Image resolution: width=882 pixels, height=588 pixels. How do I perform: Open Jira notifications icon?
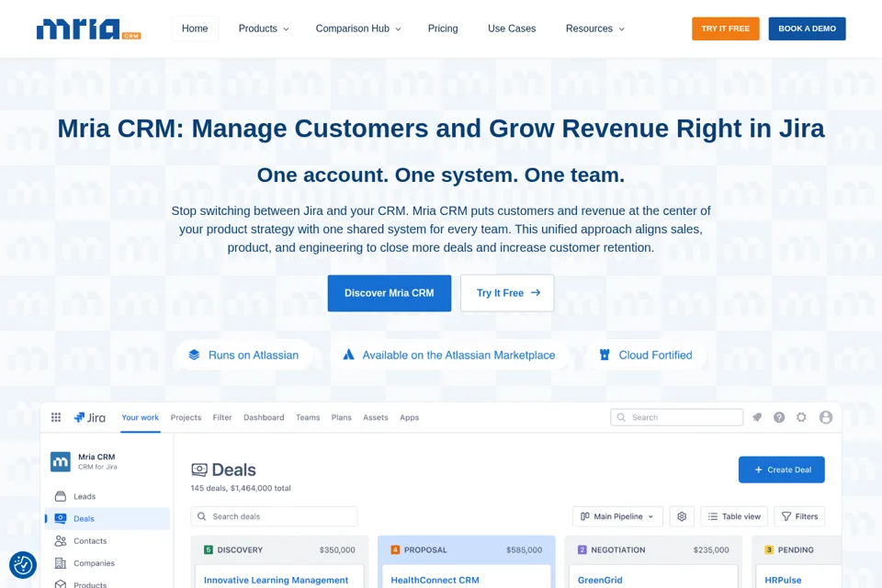click(x=757, y=417)
